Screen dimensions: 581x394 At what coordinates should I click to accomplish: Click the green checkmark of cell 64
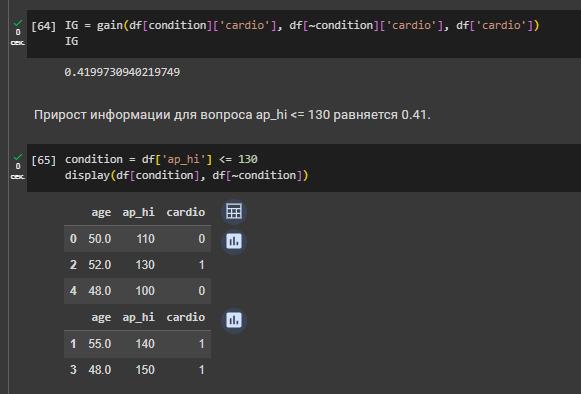pos(17,23)
